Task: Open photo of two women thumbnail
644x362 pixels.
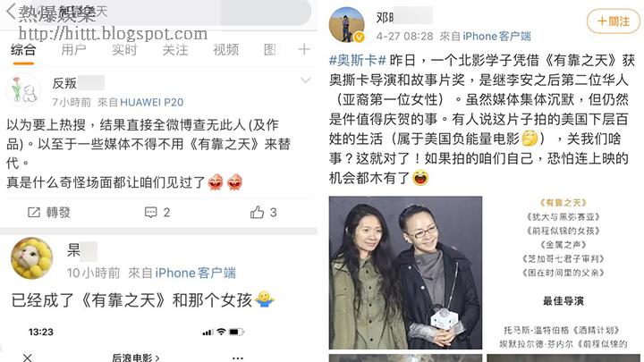Action: click(405, 273)
